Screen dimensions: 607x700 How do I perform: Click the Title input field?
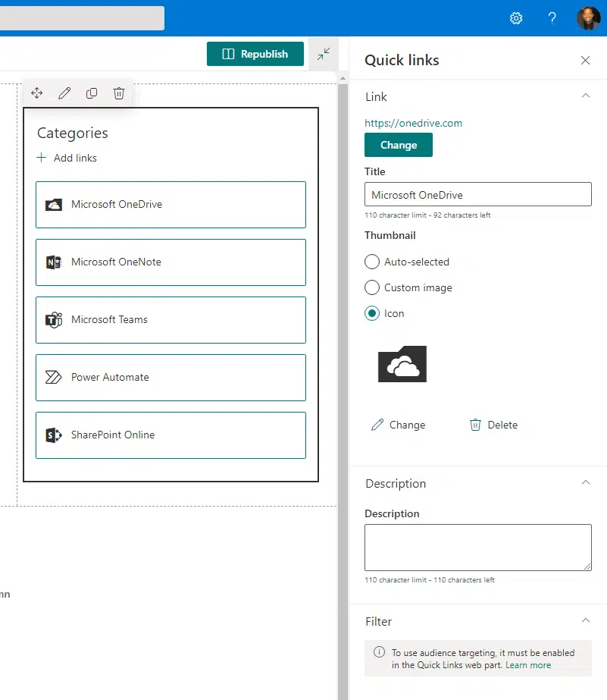pyautogui.click(x=478, y=194)
